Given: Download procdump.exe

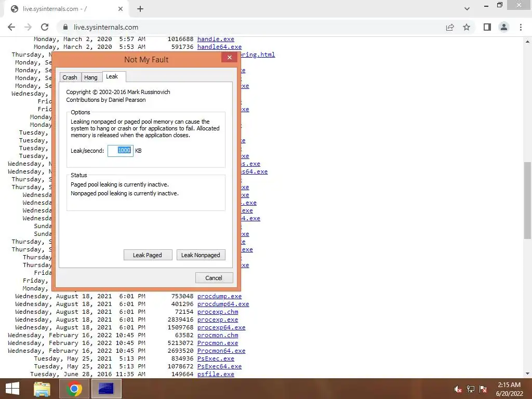Looking at the screenshot, I should tap(220, 296).
